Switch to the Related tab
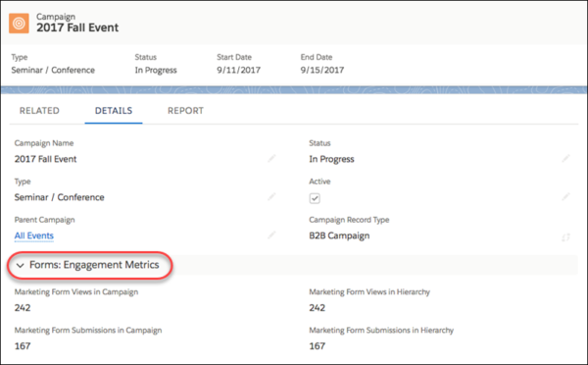Viewport: 588px width, 365px height. tap(39, 111)
